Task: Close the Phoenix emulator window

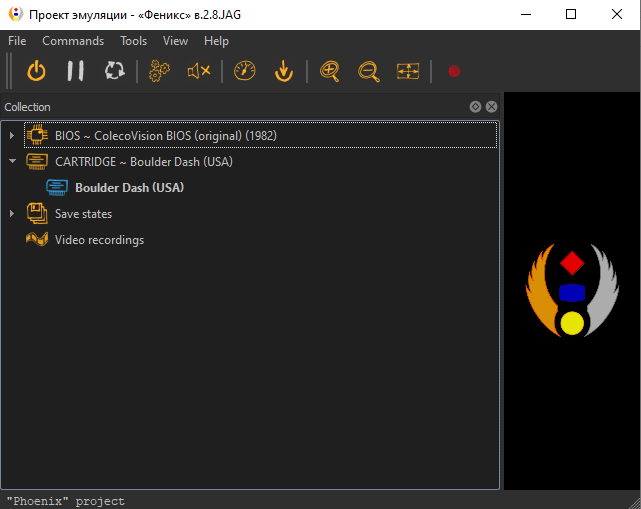Action: tap(617, 14)
